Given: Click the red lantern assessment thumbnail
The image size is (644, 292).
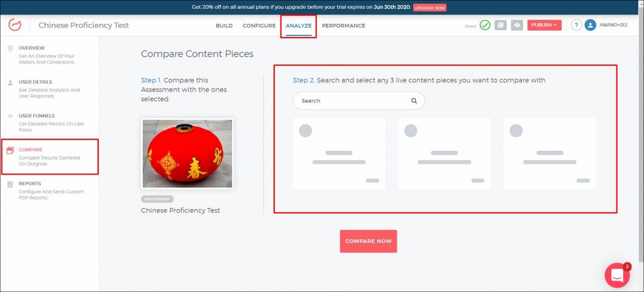Looking at the screenshot, I should [x=187, y=153].
